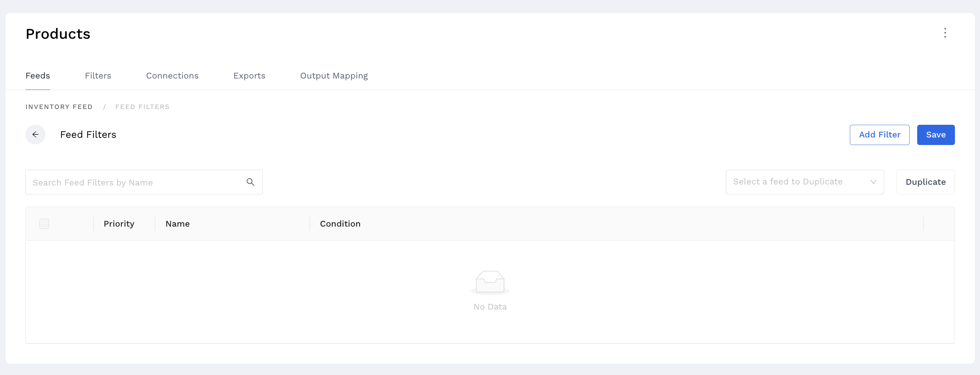Click the Duplicate button
Screen dimensions: 980x375
tap(925, 182)
